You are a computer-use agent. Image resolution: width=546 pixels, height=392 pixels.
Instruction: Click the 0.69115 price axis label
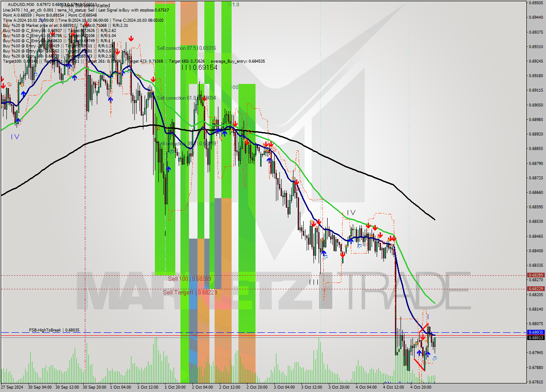[536, 90]
